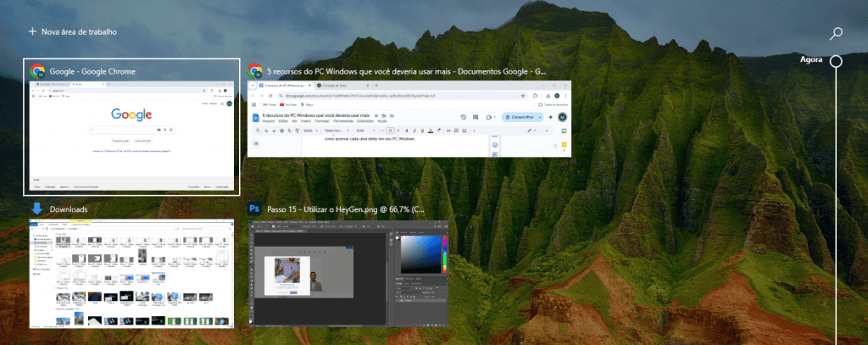The height and width of the screenshot is (345, 868).
Task: Click the Nova área de trabalho label
Action: tap(79, 32)
